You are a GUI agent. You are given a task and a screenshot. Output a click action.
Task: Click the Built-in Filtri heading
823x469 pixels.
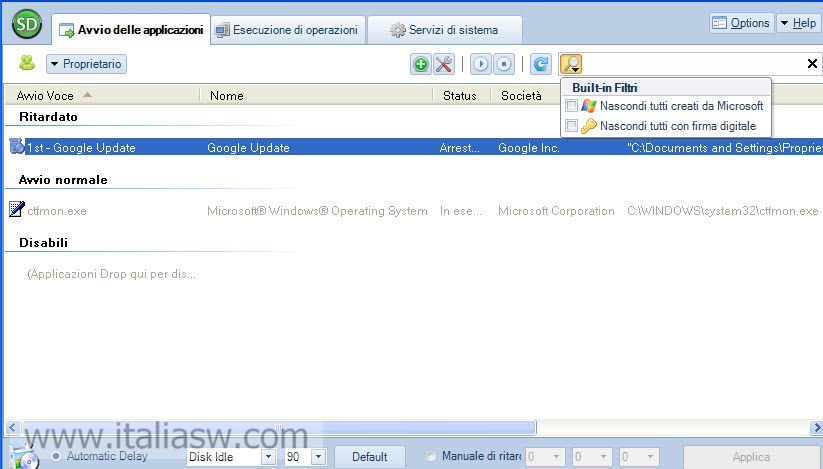(605, 88)
